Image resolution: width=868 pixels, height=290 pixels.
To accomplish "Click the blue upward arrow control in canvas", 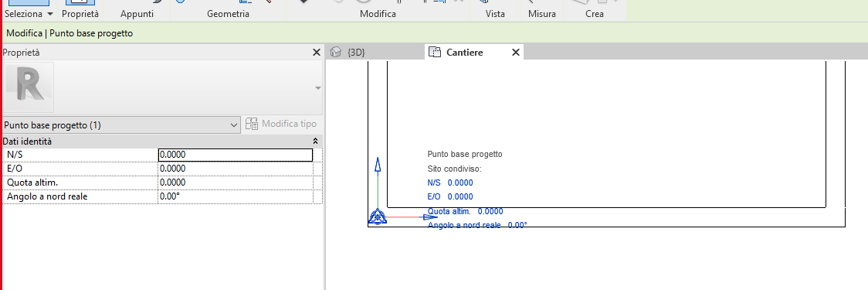I will (378, 166).
